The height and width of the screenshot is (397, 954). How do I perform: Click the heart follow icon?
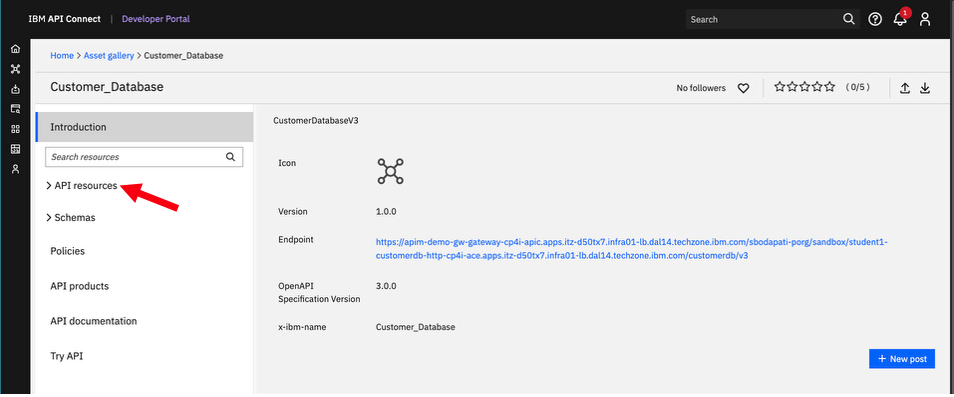pos(743,88)
